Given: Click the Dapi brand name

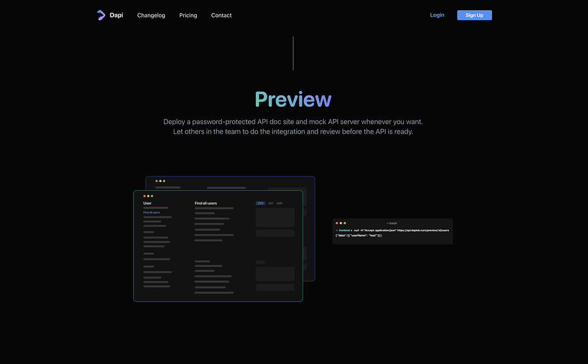Looking at the screenshot, I should (116, 15).
